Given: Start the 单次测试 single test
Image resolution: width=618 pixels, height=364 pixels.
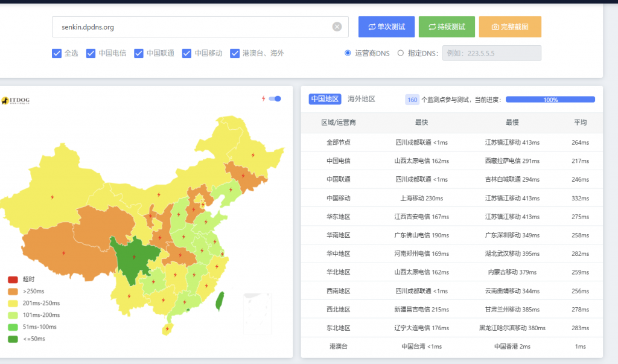Looking at the screenshot, I should 386,27.
